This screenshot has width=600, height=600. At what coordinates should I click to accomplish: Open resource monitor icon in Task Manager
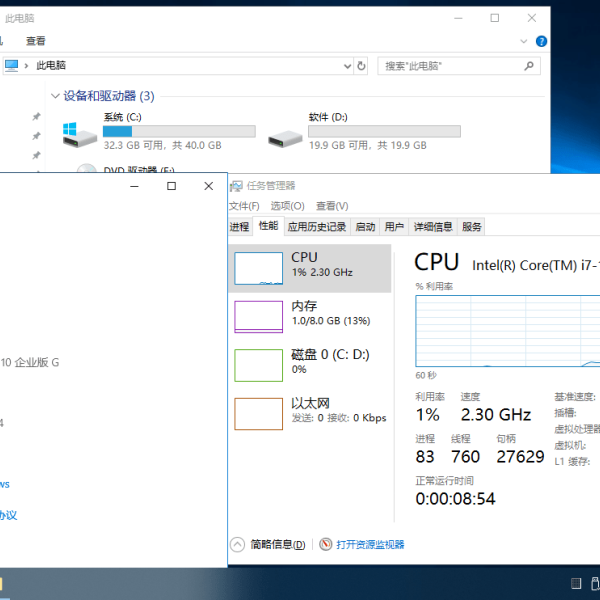click(326, 544)
